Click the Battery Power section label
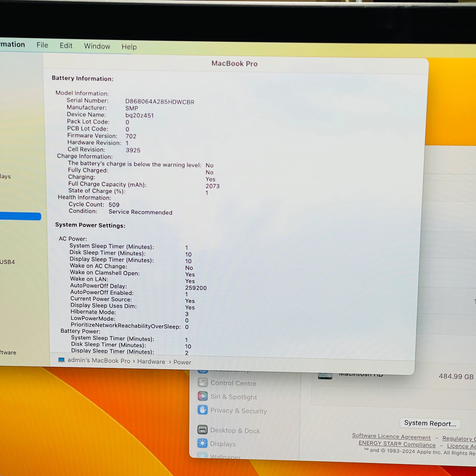 point(80,331)
